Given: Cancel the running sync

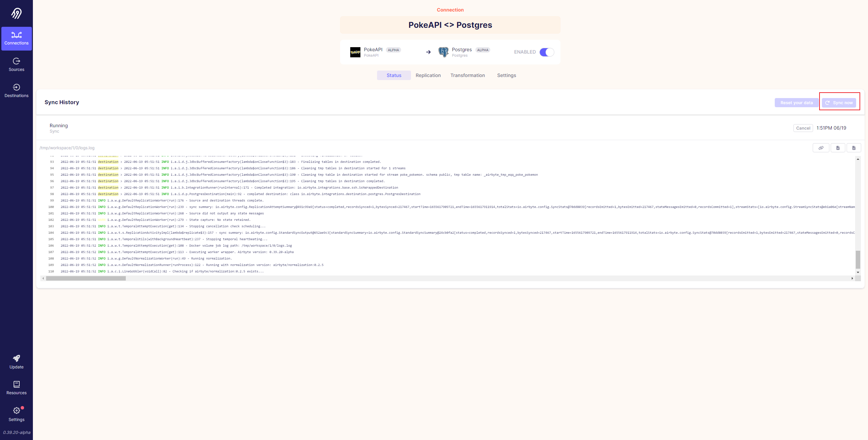Looking at the screenshot, I should [x=803, y=128].
